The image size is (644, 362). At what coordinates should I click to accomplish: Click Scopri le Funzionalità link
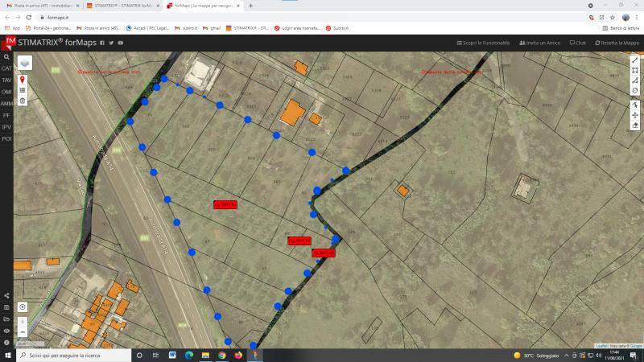(x=485, y=43)
